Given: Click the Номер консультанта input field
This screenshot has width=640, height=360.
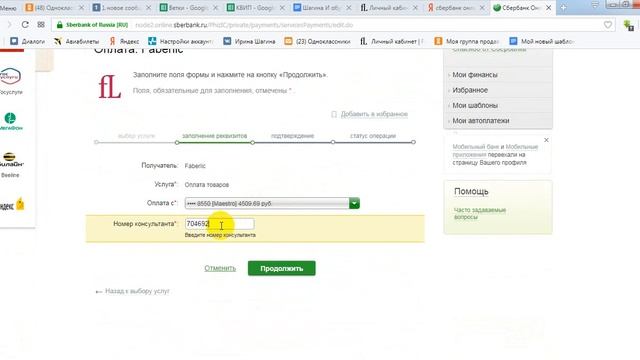Looking at the screenshot, I should [x=220, y=224].
